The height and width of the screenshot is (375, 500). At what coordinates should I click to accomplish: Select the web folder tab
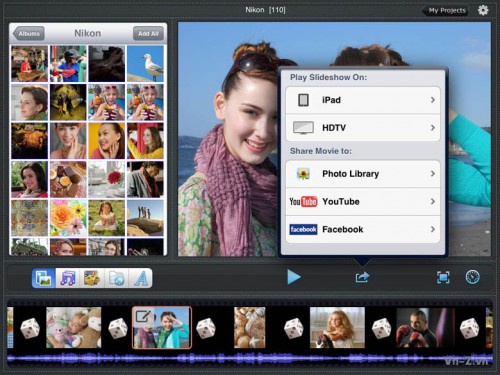[x=116, y=278]
